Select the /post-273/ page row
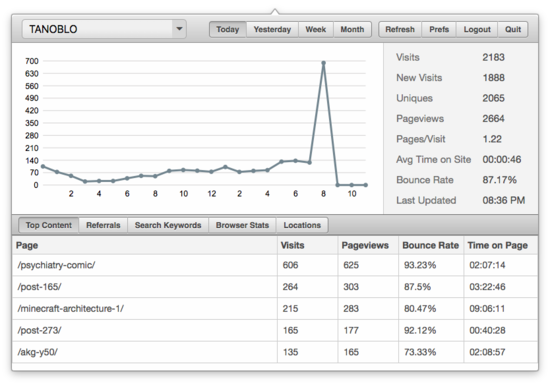 [x=275, y=330]
